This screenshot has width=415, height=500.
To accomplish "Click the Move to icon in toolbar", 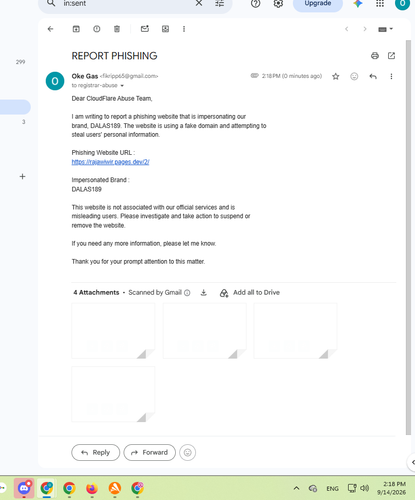I will coord(165,29).
